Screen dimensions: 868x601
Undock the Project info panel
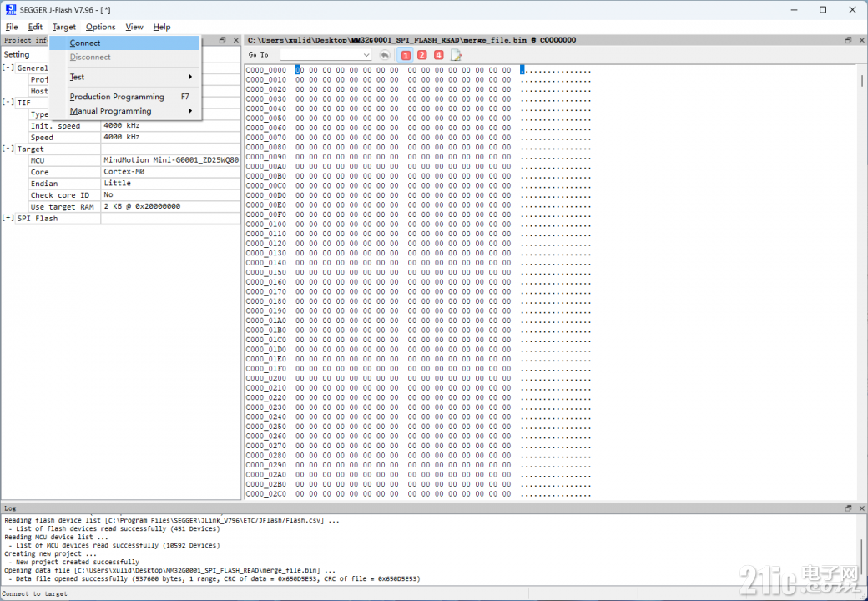223,40
